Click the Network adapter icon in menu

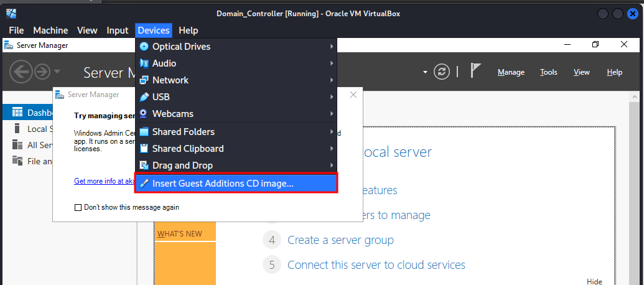[144, 80]
